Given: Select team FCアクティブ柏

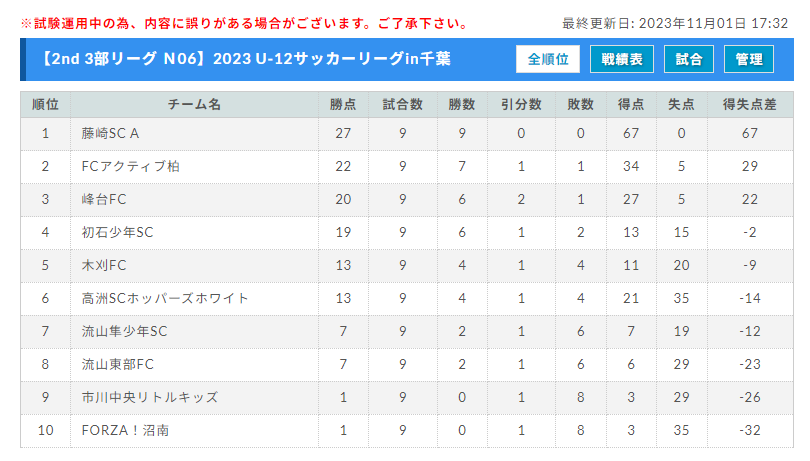Looking at the screenshot, I should [130, 166].
